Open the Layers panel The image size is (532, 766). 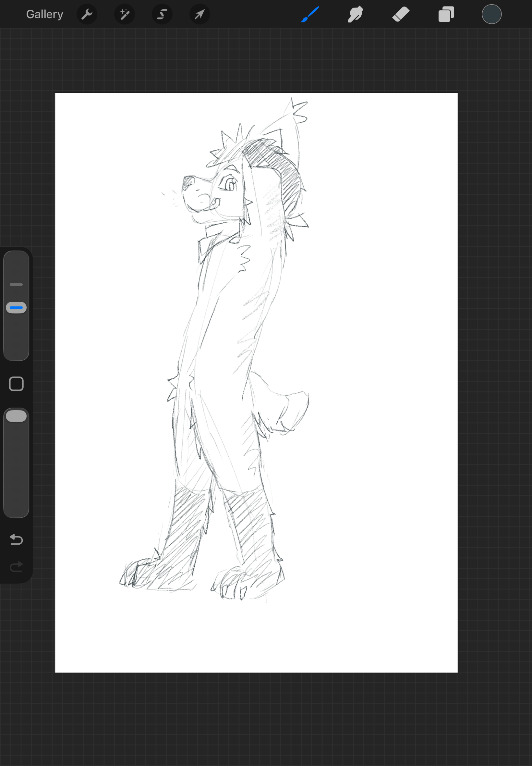(x=446, y=14)
